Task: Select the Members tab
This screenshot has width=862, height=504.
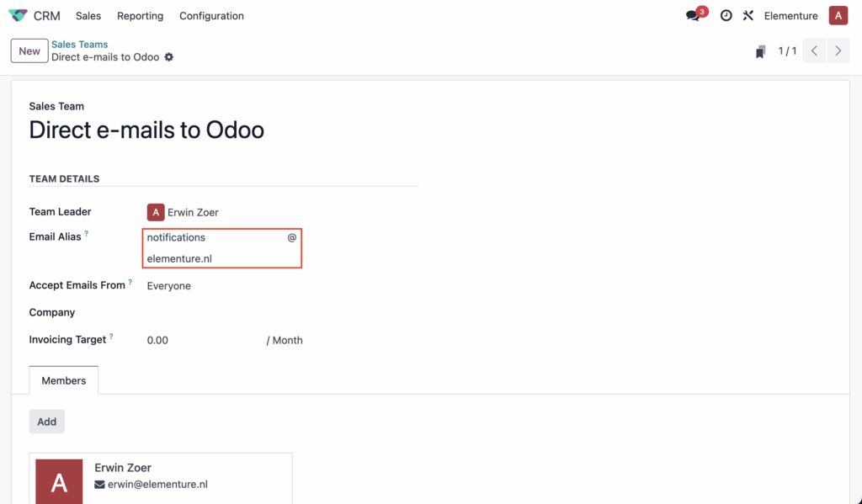Action: tap(64, 380)
